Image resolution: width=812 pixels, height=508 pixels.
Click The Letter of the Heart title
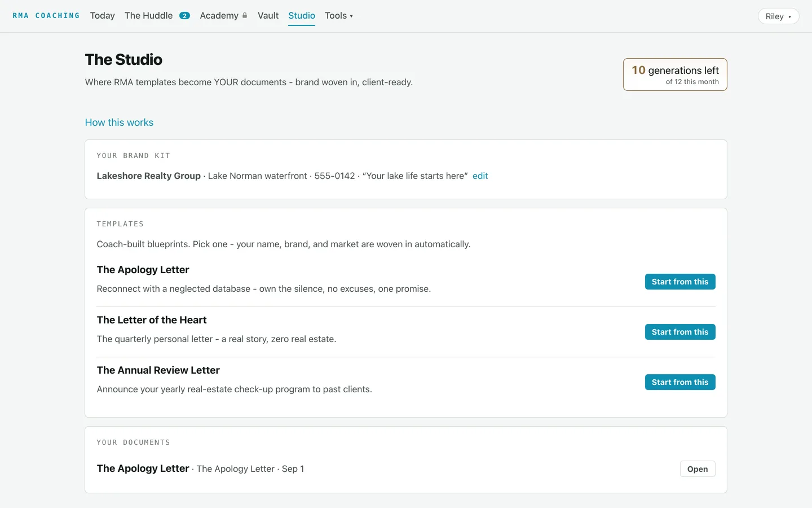(x=152, y=320)
